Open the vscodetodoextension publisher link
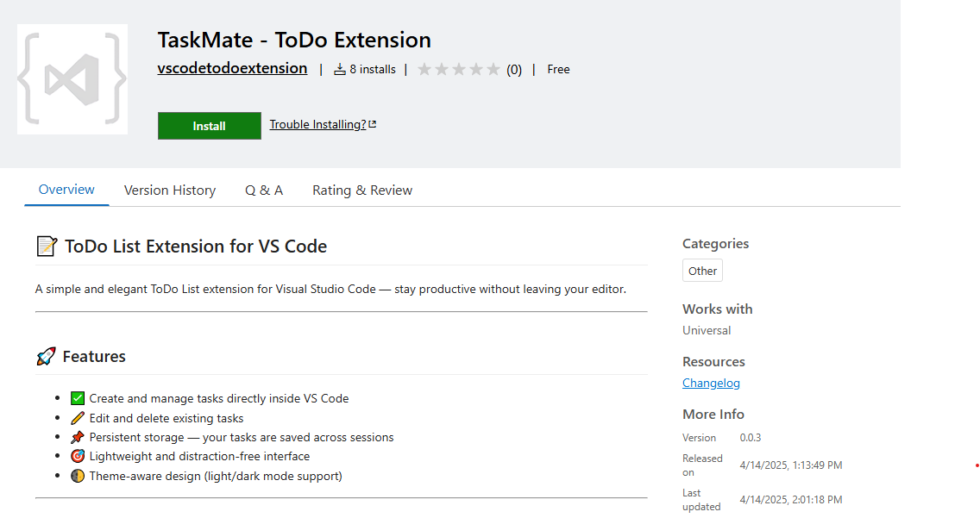The image size is (980, 518). point(232,68)
